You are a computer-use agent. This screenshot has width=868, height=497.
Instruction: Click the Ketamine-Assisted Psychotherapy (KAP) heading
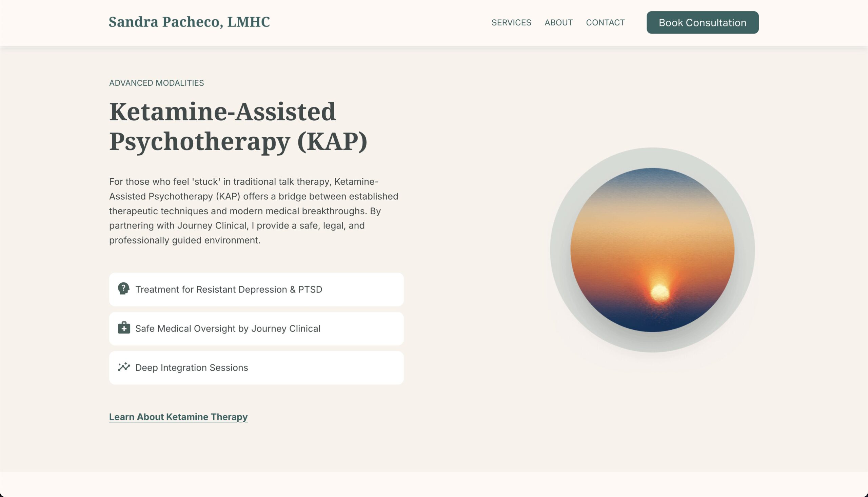pyautogui.click(x=238, y=126)
